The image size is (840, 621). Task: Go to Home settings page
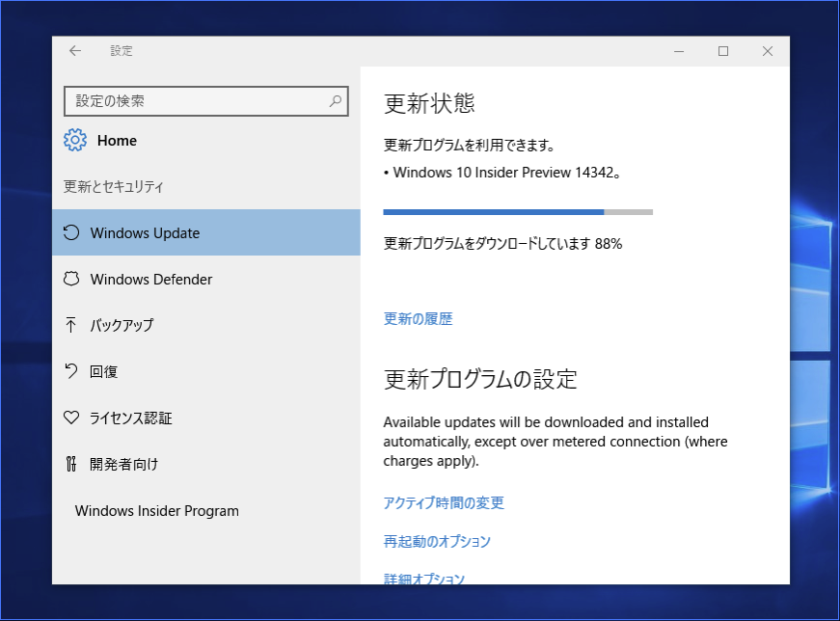coord(117,141)
